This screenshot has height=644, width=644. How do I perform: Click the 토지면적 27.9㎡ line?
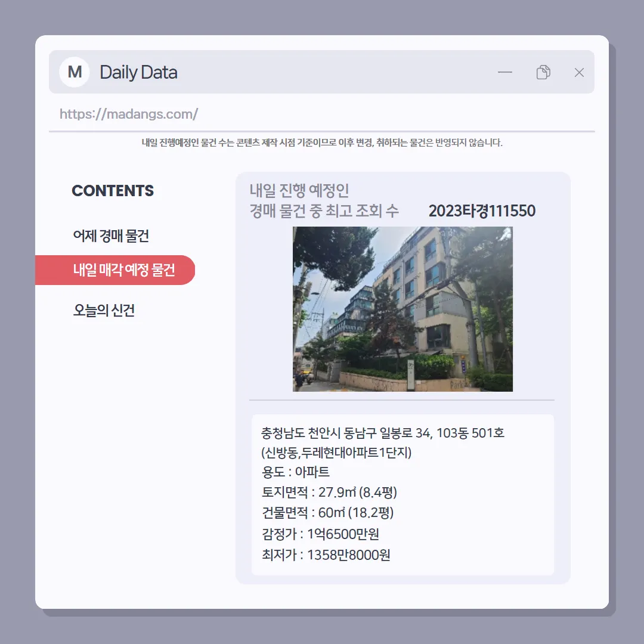point(329,493)
